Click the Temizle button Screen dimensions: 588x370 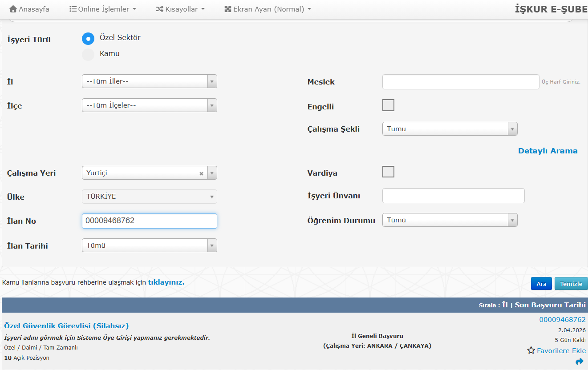[x=571, y=284]
